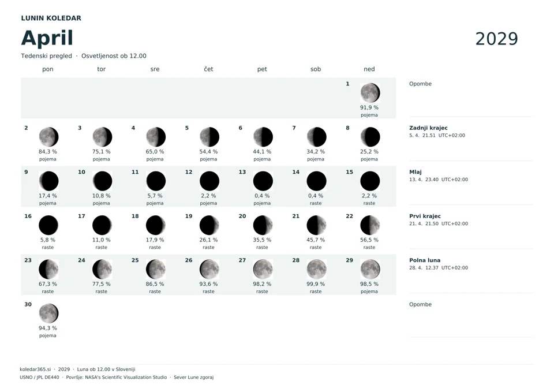Screen dimensions: 554x392
Task: Click the crescent moon on April 9
Action: coord(48,181)
